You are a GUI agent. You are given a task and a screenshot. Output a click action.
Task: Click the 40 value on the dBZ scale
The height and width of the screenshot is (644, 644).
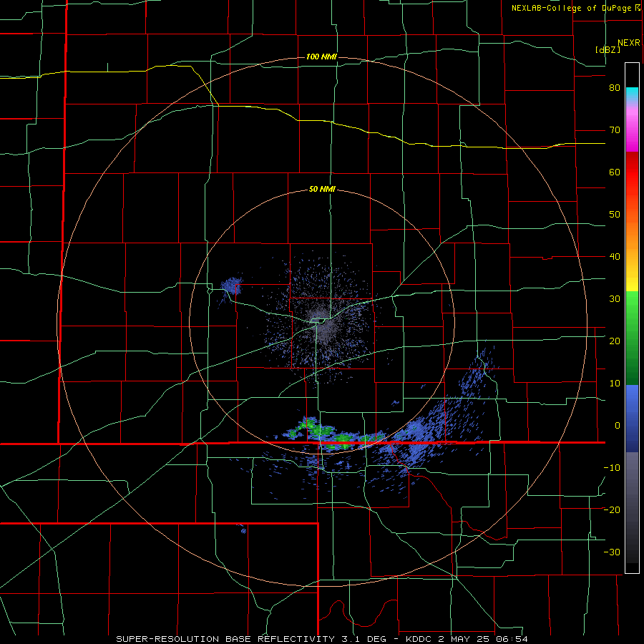(615, 257)
